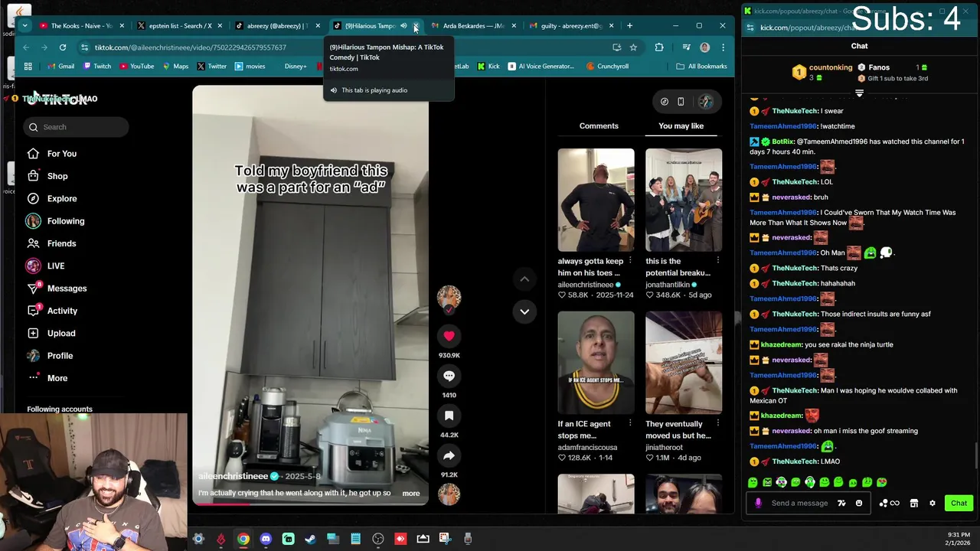Screen dimensions: 980x551
Task: Open the Following feed
Action: pyautogui.click(x=55, y=221)
